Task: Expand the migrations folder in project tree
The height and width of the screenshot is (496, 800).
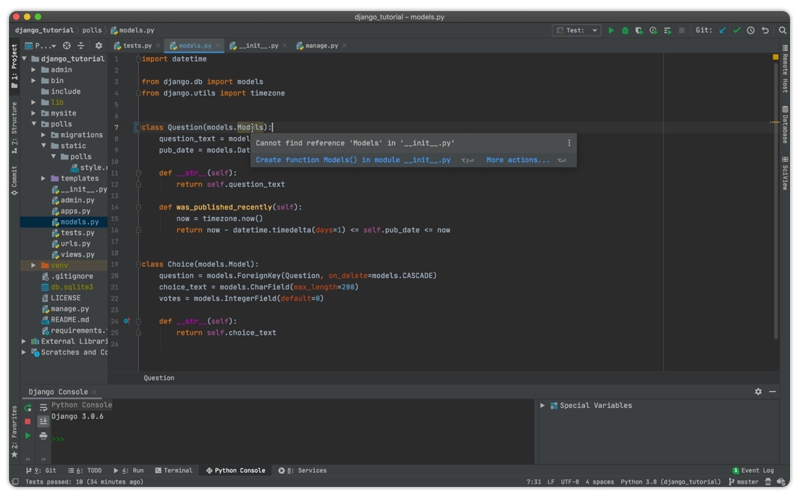Action: click(x=44, y=135)
